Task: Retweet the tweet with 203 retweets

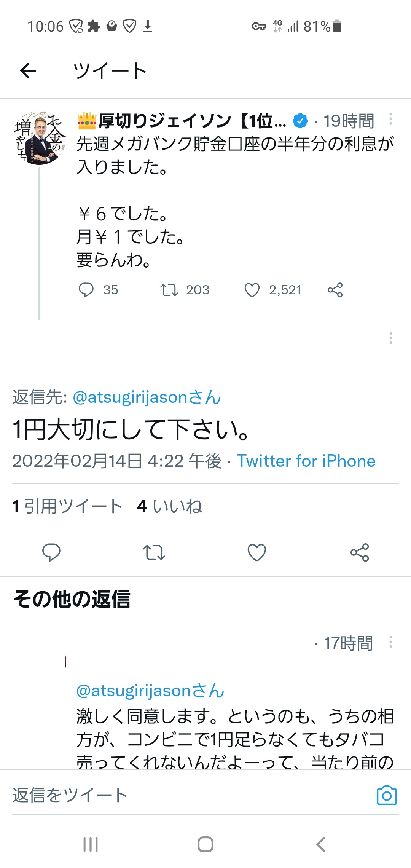Action: (169, 290)
